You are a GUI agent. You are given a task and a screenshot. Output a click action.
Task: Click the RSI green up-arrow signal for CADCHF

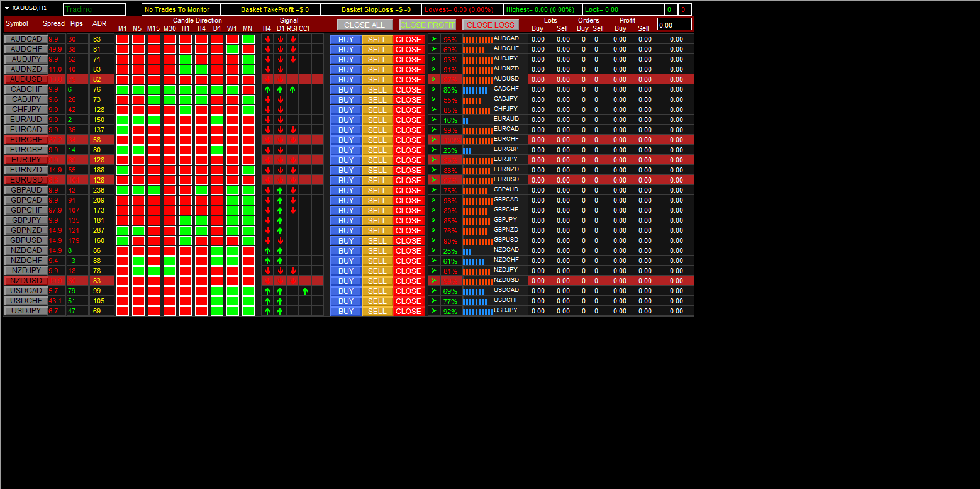point(292,89)
